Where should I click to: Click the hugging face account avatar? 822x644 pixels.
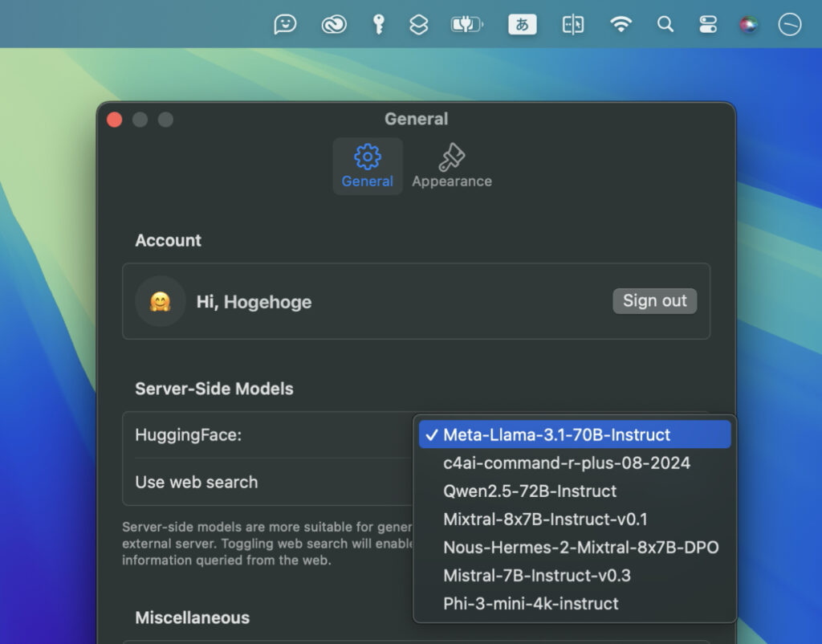click(161, 302)
